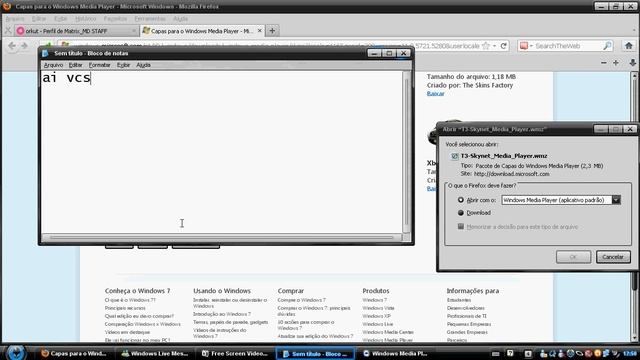This screenshot has width=640, height=360.
Task: Open Editar menu in Bloco de notas
Action: (x=76, y=65)
